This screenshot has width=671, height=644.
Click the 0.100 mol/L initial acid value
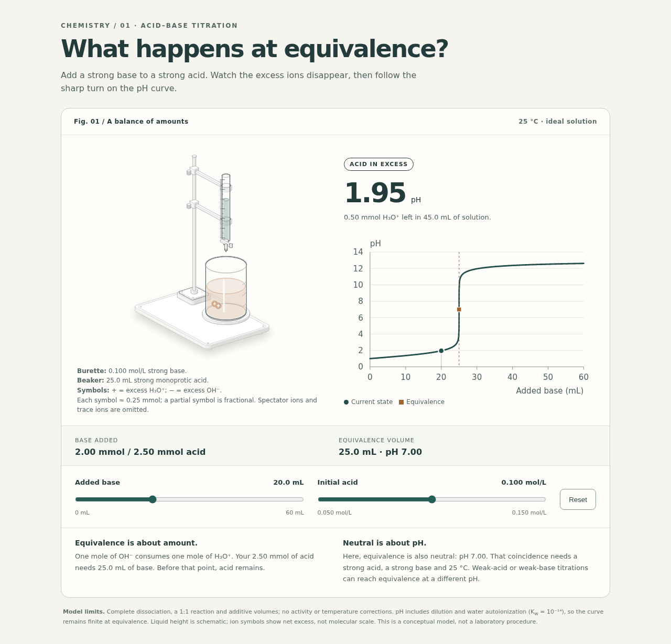click(524, 483)
